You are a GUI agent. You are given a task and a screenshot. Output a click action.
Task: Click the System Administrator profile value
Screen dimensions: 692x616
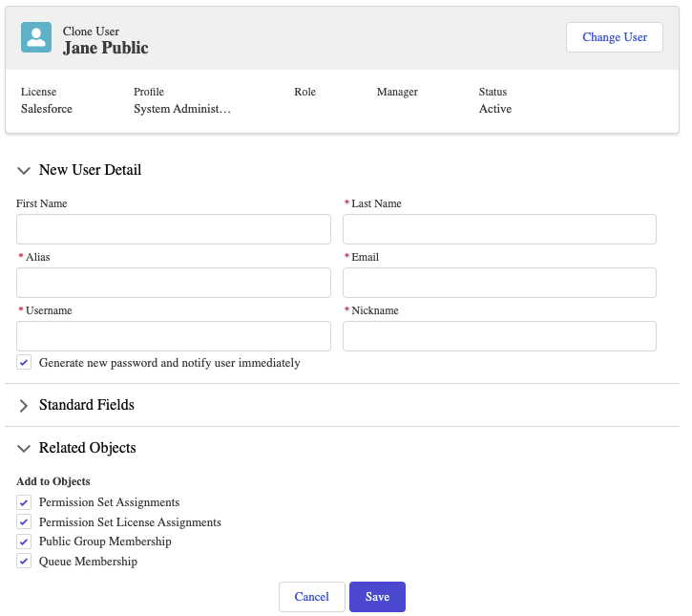click(x=181, y=109)
